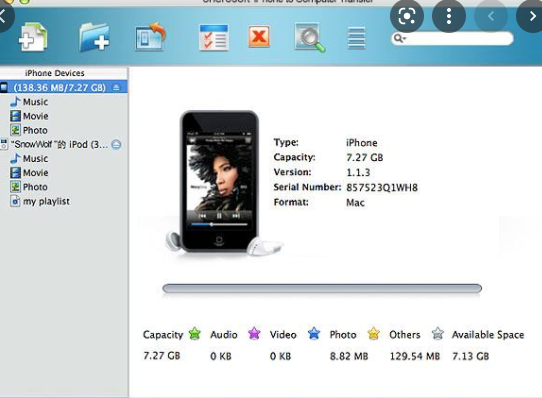Click the iPod touch device image

[219, 182]
